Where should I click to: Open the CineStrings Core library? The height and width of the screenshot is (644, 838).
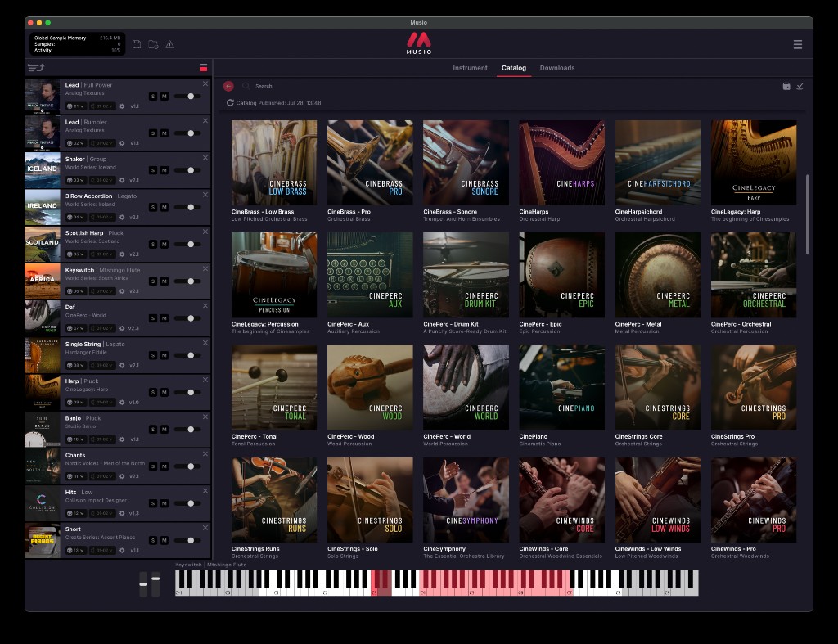tap(657, 395)
